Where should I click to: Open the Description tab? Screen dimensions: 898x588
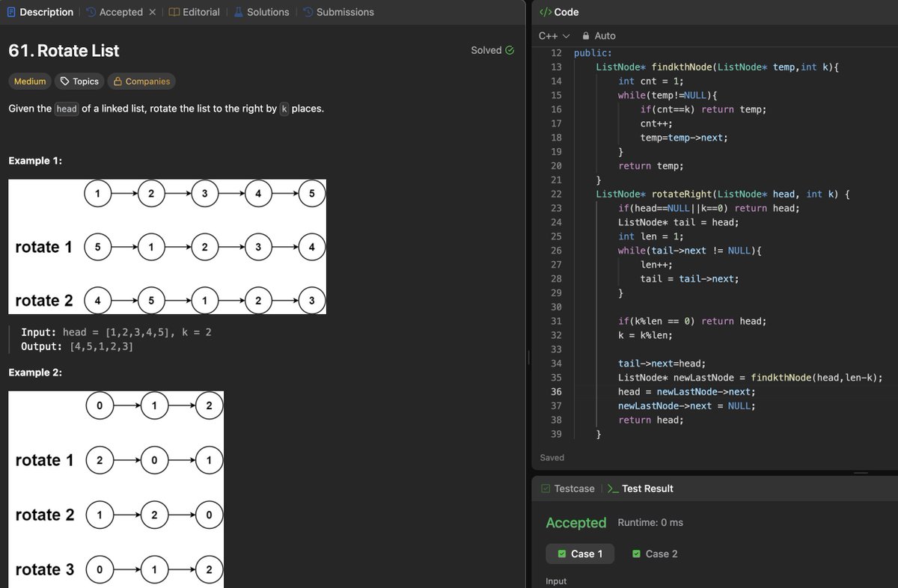(40, 12)
